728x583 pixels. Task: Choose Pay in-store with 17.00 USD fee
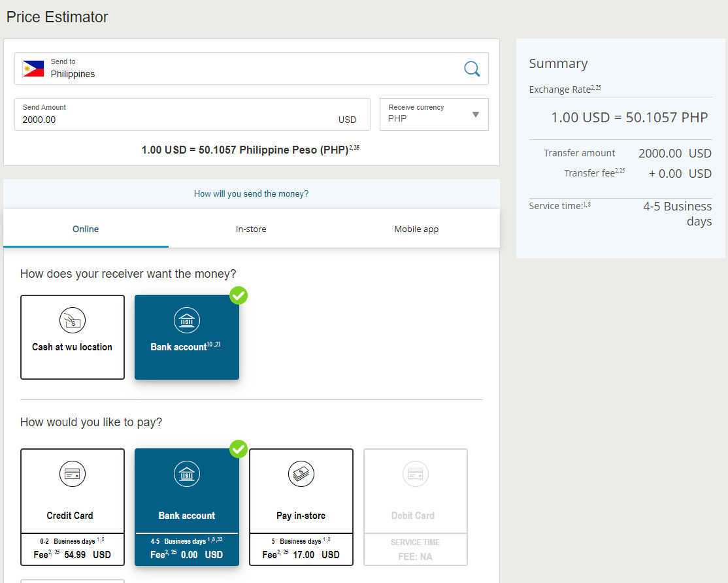(301, 507)
